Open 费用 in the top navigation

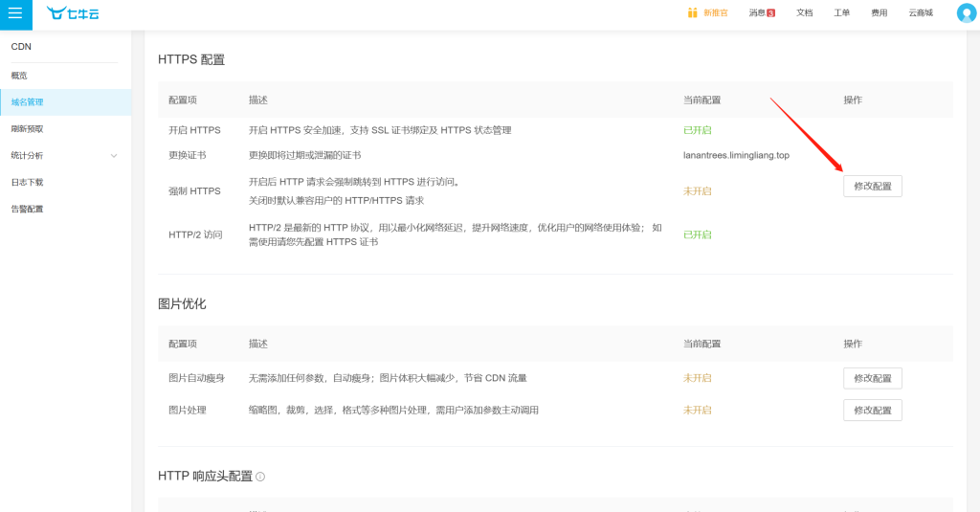click(x=880, y=12)
